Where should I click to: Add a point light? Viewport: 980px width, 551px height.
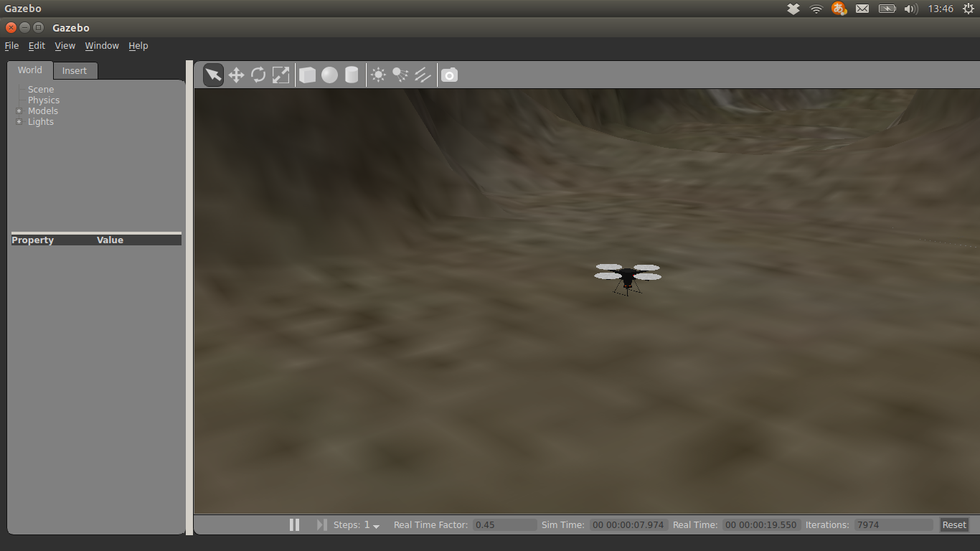tap(378, 75)
